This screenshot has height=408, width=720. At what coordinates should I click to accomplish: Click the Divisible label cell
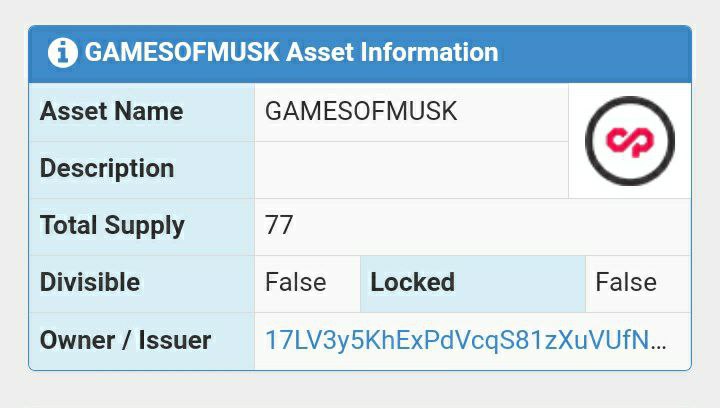[141, 284]
